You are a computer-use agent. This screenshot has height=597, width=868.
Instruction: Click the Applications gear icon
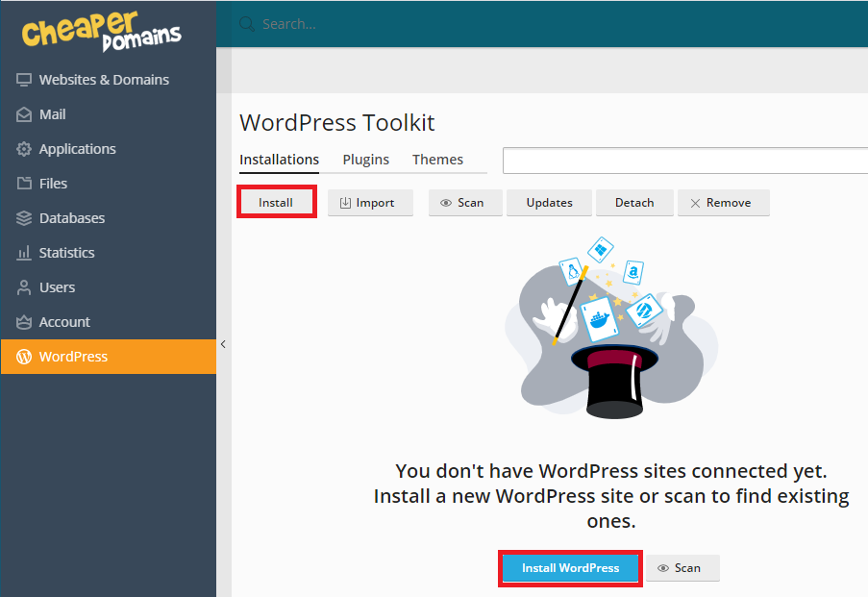(24, 149)
